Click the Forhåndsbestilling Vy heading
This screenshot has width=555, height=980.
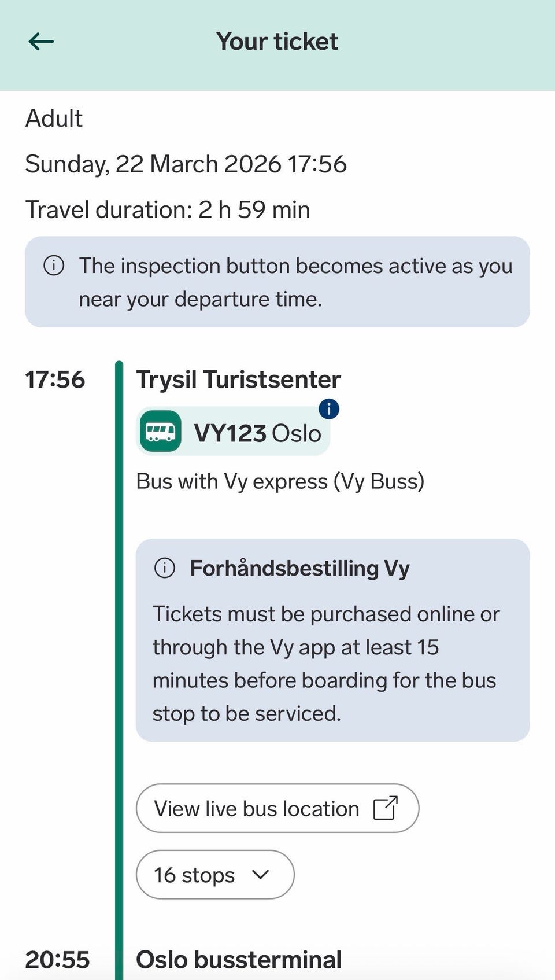coord(299,568)
